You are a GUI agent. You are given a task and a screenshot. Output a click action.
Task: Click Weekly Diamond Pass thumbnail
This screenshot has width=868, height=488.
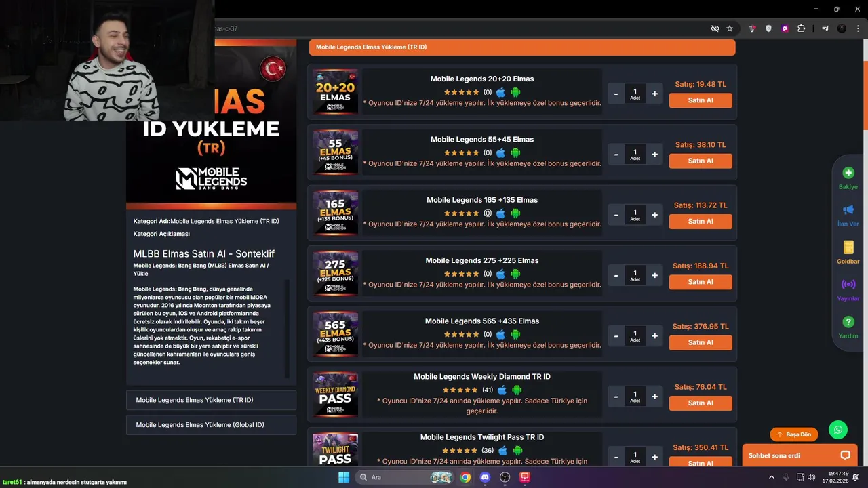[x=335, y=395]
